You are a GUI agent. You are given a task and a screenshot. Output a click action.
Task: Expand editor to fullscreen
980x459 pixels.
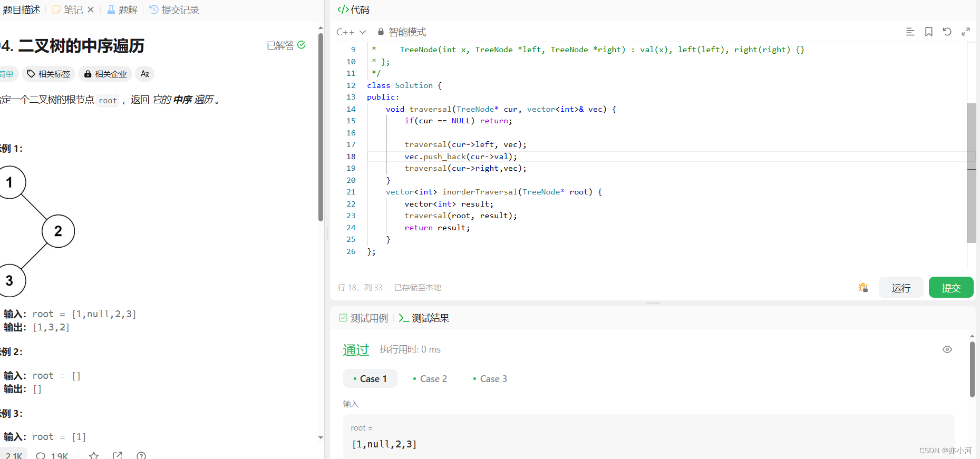pos(966,32)
